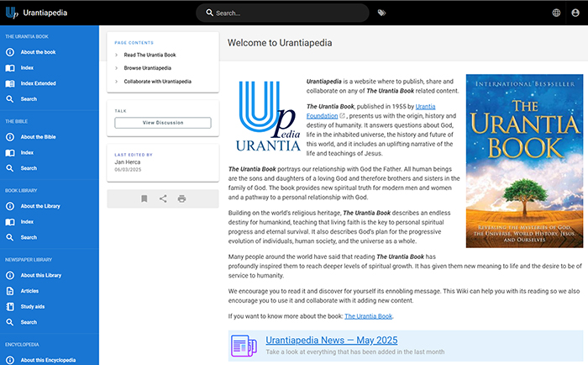Open Articles document icon

(x=10, y=291)
